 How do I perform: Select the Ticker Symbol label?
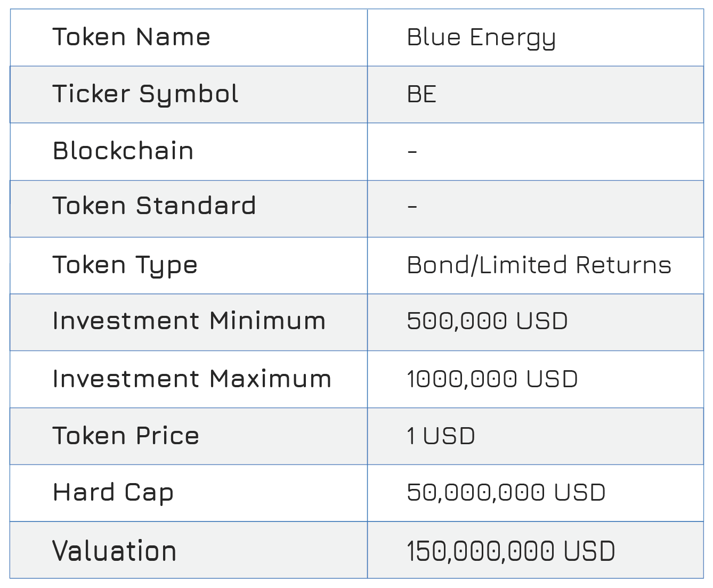[145, 95]
